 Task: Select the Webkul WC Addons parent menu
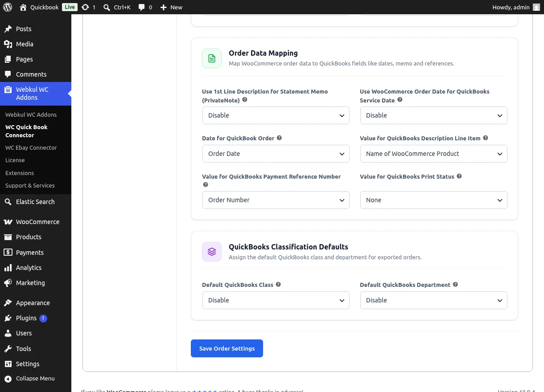tap(36, 94)
